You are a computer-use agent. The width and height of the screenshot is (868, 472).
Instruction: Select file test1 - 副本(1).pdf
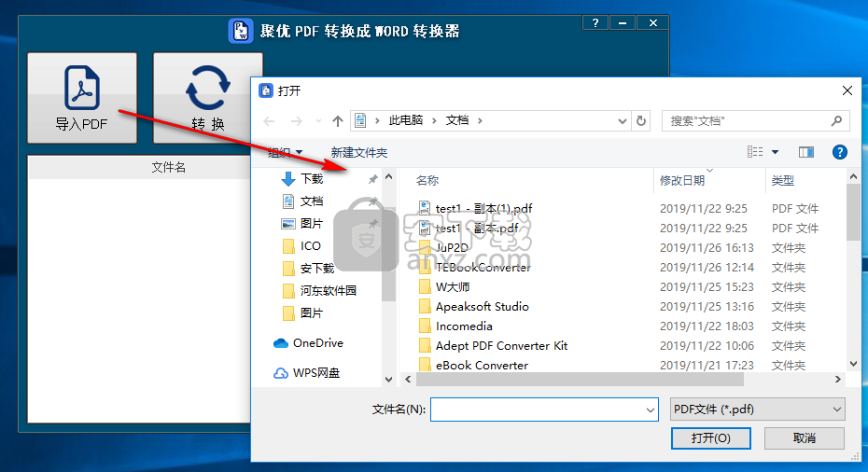(483, 209)
